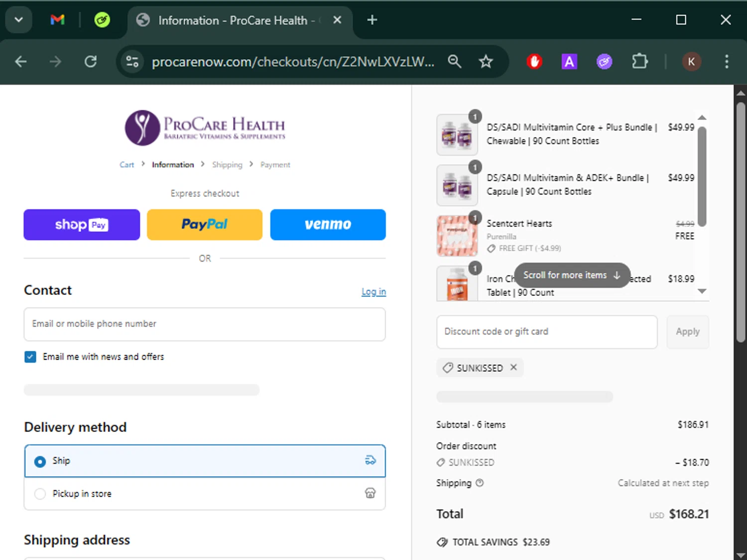
Task: Close the Information - ProCare Health tab
Action: coord(337,20)
